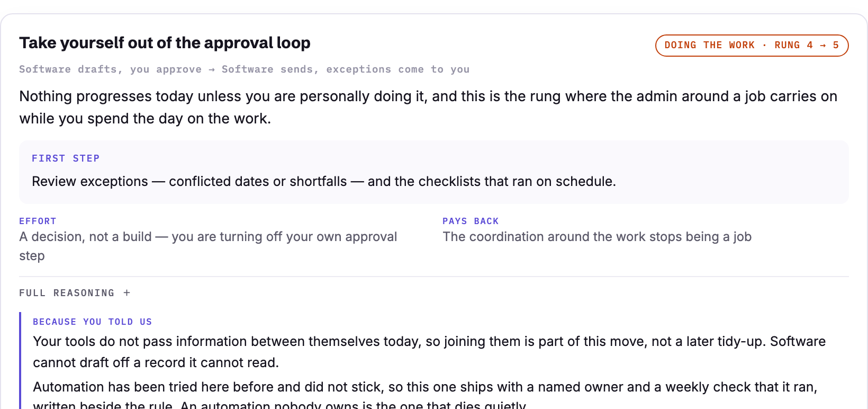Click the 'Nothing progresses today' intro paragraph
Image resolution: width=868 pixels, height=409 pixels.
click(428, 107)
